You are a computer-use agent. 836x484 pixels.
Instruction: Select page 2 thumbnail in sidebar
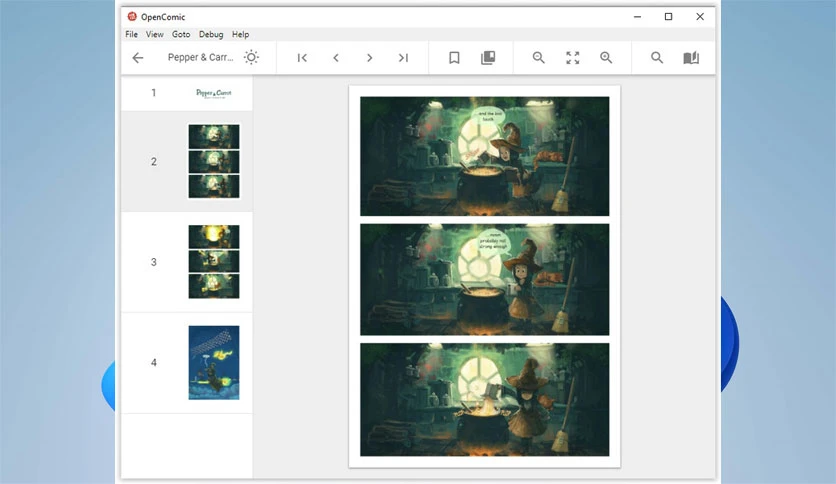click(214, 161)
